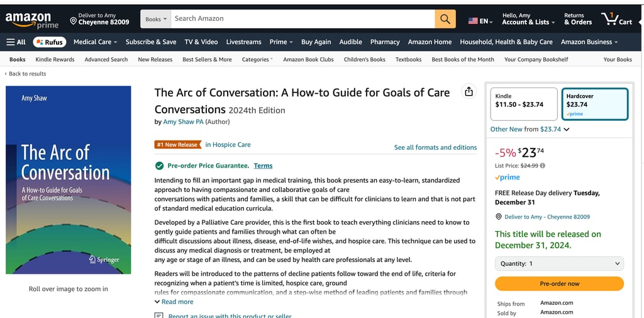Open the Categories dropdown in Books bar
The width and height of the screenshot is (644, 318).
(257, 59)
